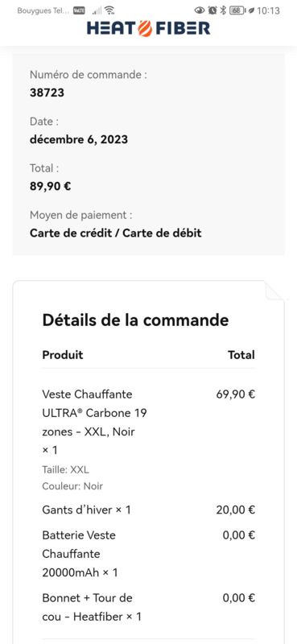Tap the folded page corner of order card

(x=274, y=291)
